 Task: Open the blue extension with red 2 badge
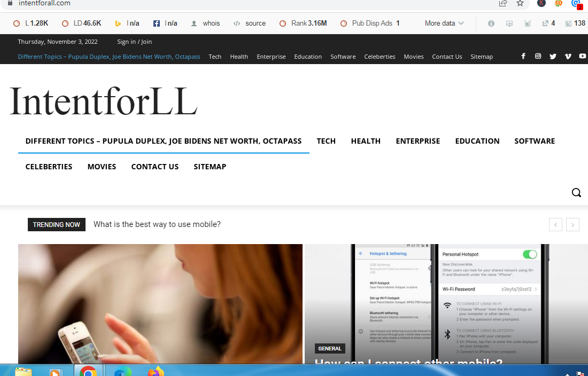[x=577, y=4]
